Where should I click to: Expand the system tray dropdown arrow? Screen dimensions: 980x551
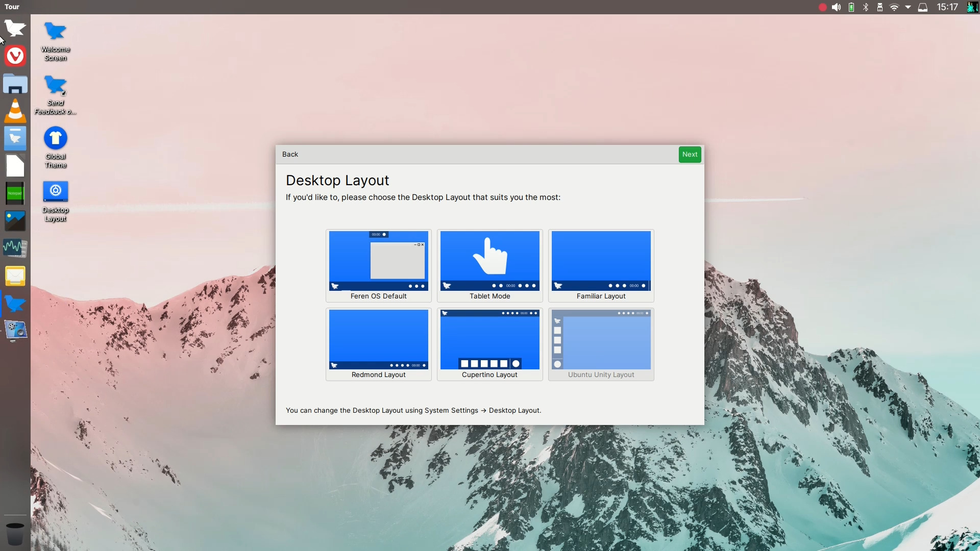click(908, 7)
